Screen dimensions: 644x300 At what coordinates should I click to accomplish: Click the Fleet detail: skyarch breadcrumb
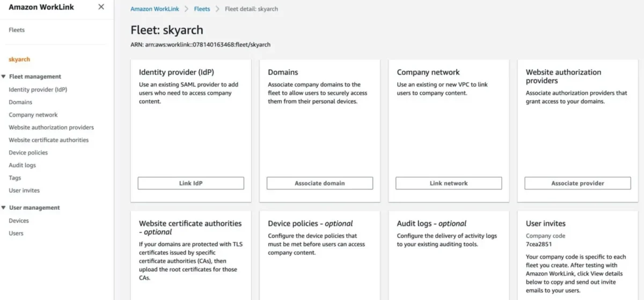pyautogui.click(x=252, y=9)
